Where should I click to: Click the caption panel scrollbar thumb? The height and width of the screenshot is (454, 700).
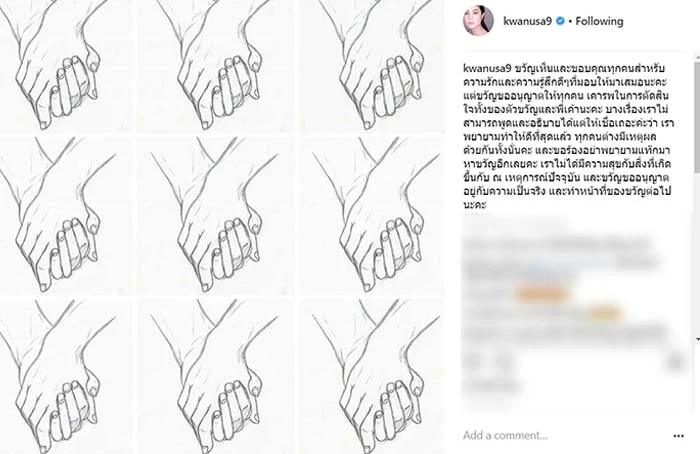pos(697,117)
